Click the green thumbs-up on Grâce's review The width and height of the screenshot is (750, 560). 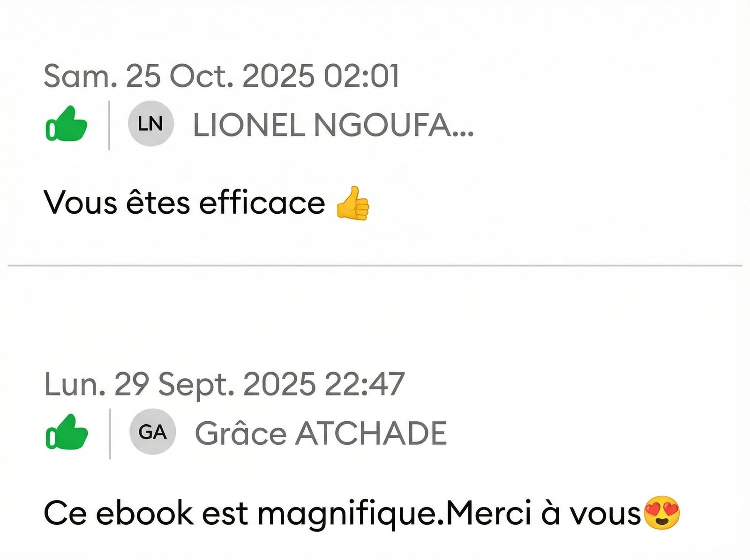click(67, 432)
